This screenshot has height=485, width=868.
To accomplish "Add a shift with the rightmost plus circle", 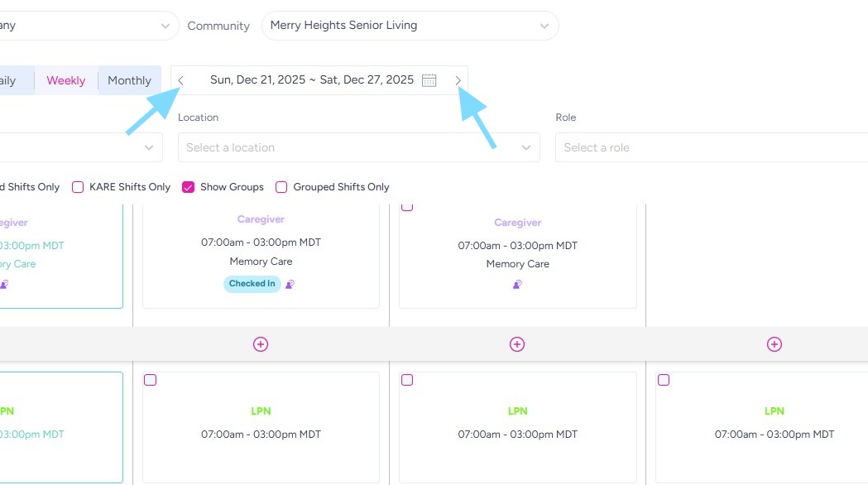I will coord(774,344).
